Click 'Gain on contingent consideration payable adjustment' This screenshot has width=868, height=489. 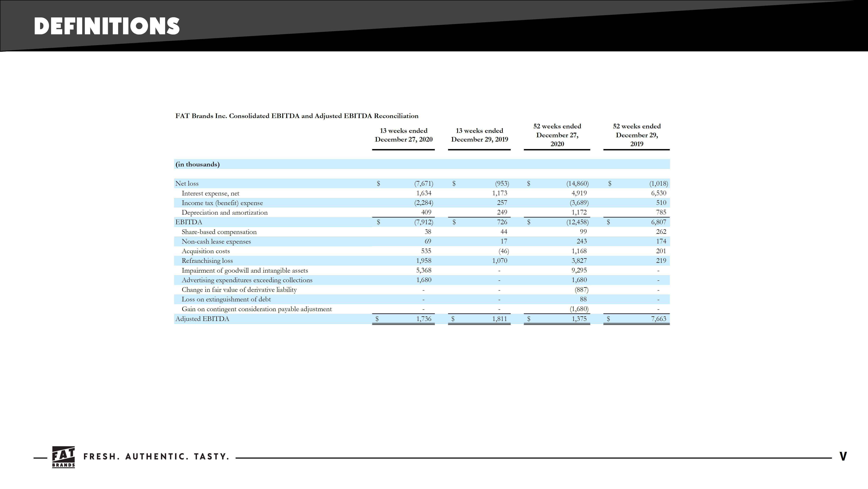tap(257, 309)
